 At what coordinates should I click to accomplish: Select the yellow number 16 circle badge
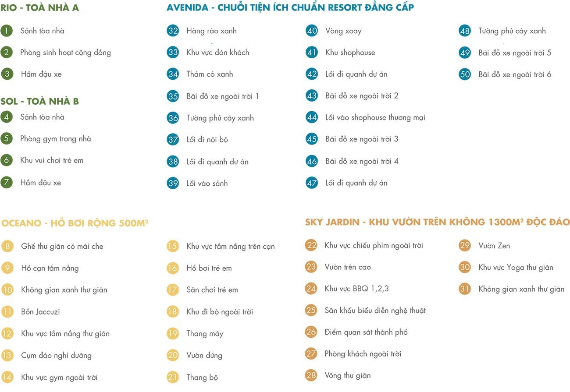173,268
